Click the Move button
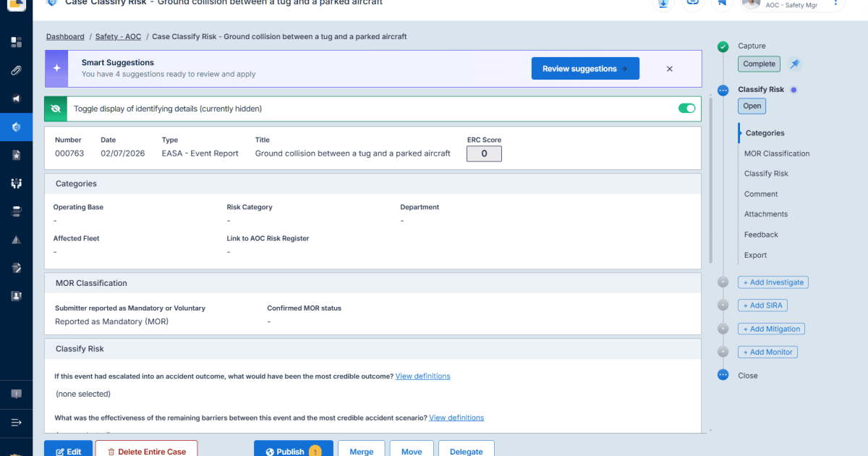The height and width of the screenshot is (456, 868). (x=412, y=449)
